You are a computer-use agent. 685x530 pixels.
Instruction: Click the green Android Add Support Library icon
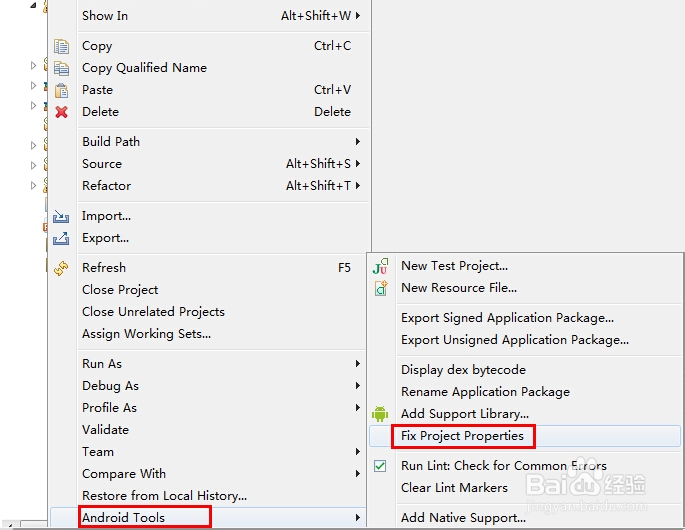[380, 414]
